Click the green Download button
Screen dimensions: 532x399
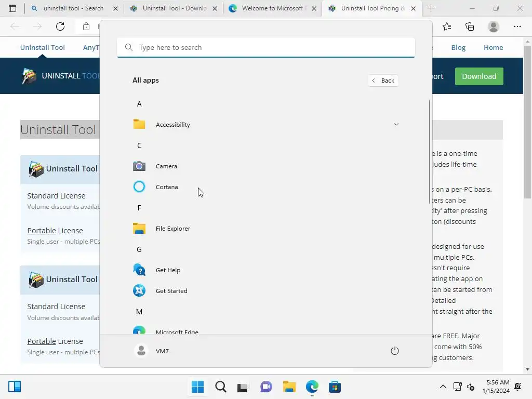[x=479, y=76]
